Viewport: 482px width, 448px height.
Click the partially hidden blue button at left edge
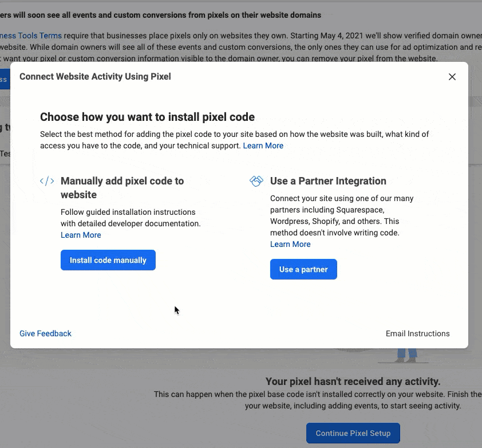[4, 79]
